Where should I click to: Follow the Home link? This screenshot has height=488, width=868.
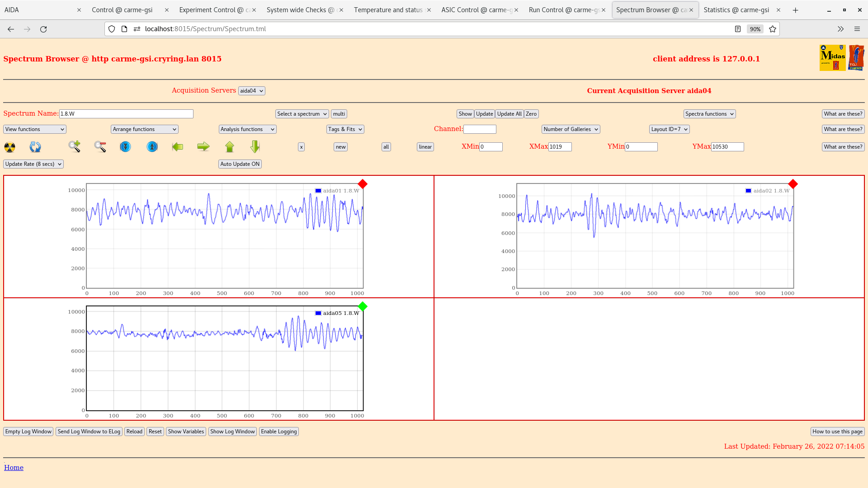click(x=14, y=468)
